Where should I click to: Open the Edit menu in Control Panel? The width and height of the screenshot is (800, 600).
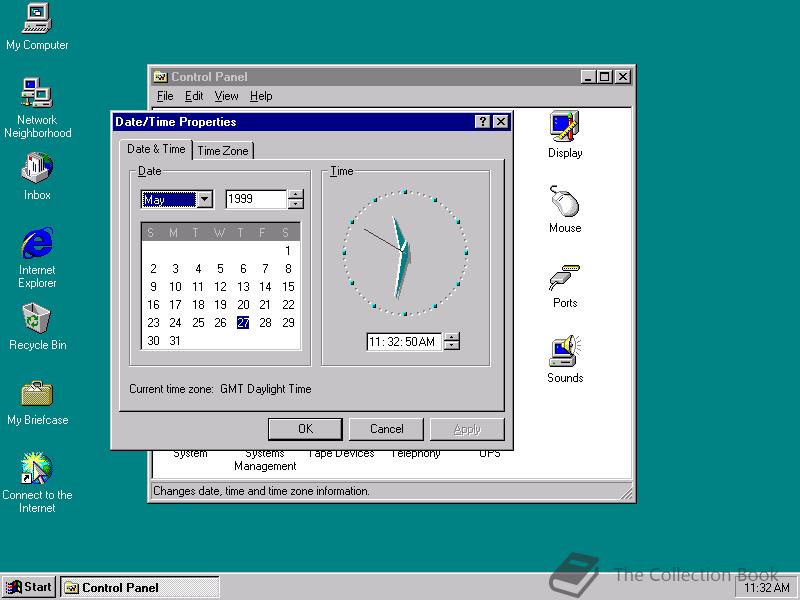pos(194,96)
